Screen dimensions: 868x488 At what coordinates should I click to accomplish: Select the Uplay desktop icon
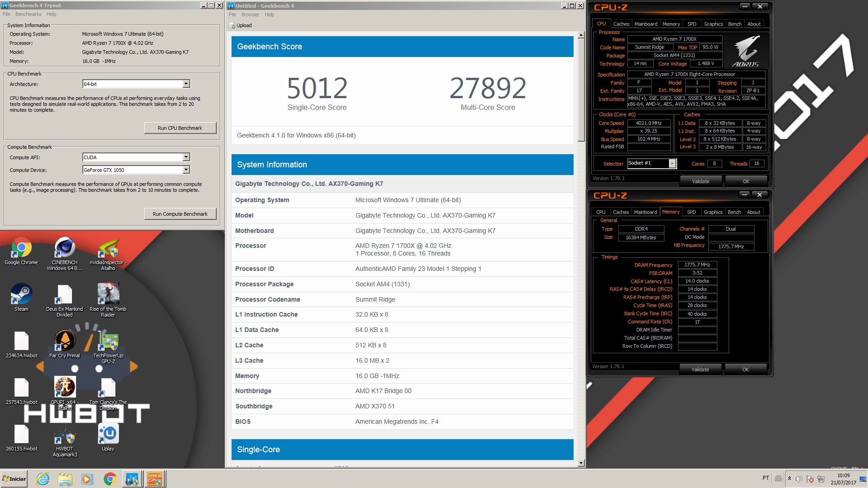click(108, 438)
